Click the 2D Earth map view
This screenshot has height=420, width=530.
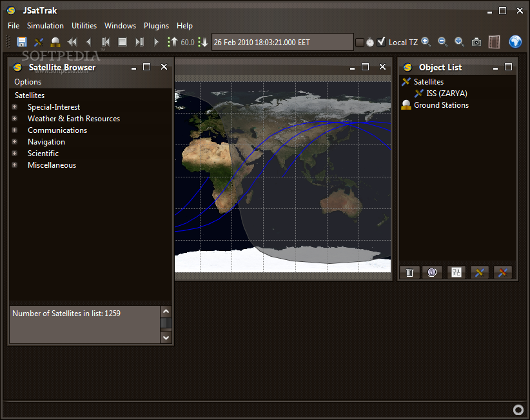(282, 177)
